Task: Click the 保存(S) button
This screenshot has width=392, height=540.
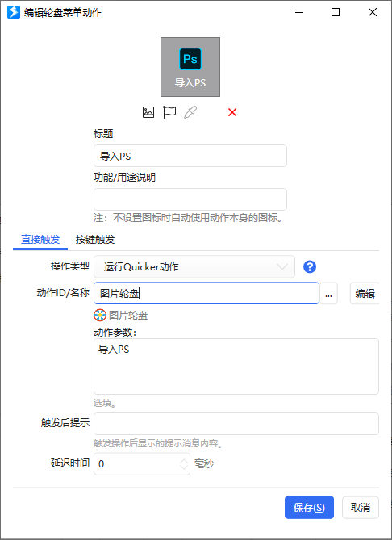Action: click(309, 507)
